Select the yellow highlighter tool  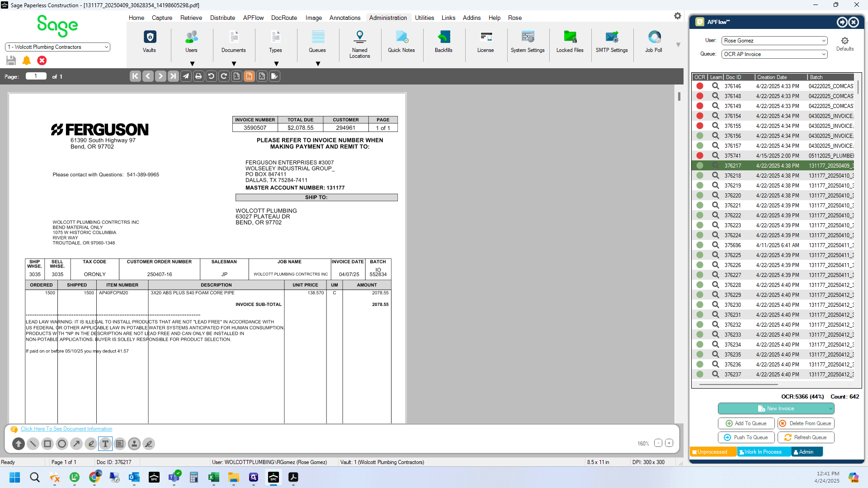click(x=91, y=444)
